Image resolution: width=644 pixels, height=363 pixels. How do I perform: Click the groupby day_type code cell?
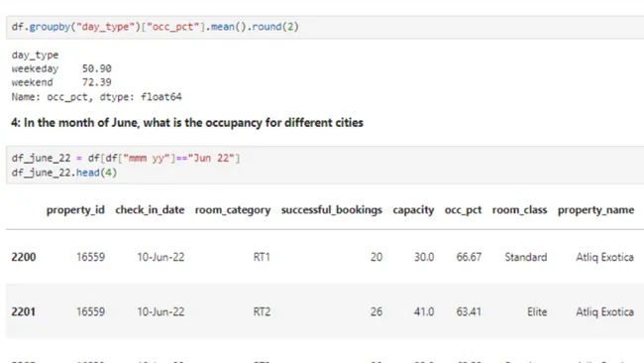point(325,27)
